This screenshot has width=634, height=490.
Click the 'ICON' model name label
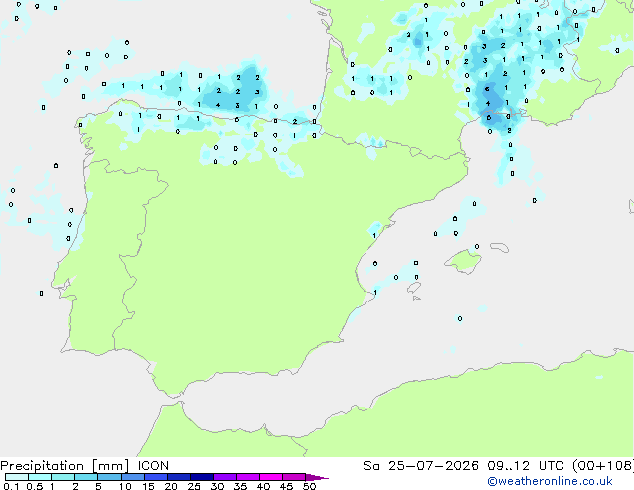[x=153, y=466]
